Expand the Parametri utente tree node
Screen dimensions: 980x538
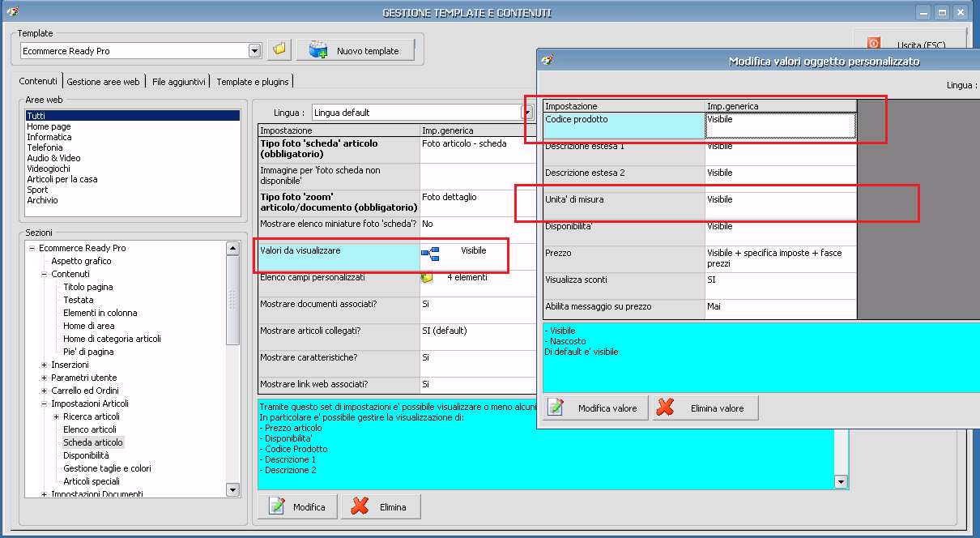[x=44, y=378]
